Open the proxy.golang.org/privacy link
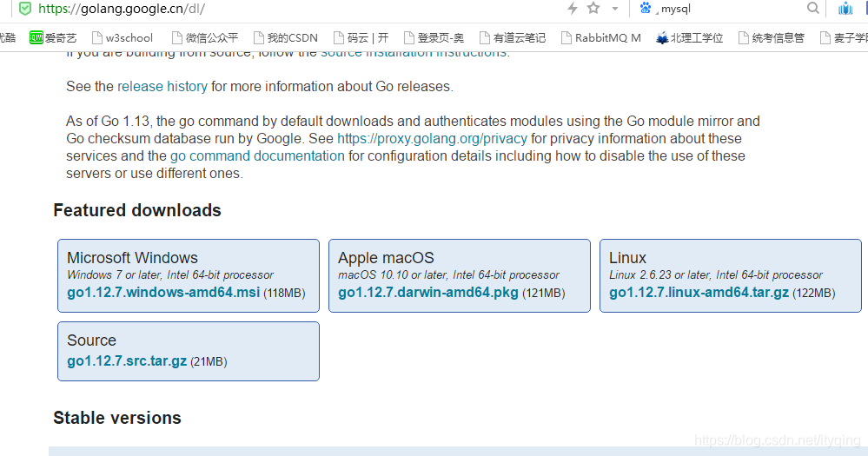This screenshot has height=456, width=868. 432,138
